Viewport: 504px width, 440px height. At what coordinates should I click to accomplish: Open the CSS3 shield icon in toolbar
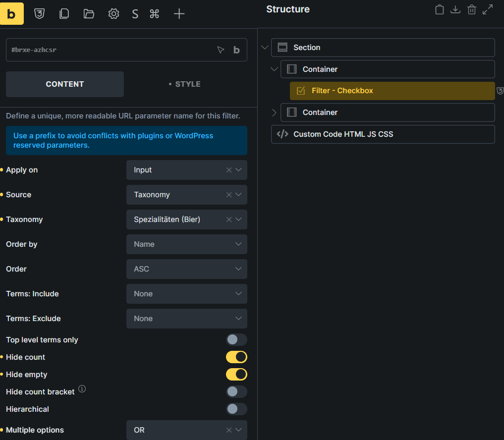point(39,14)
